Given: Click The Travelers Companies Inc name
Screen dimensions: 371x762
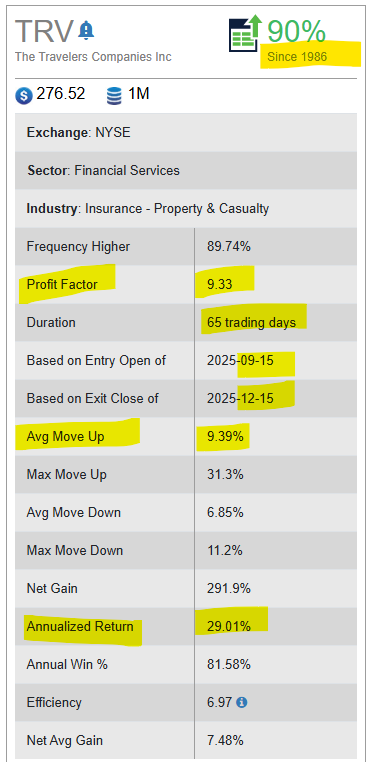Looking at the screenshot, I should point(93,57).
